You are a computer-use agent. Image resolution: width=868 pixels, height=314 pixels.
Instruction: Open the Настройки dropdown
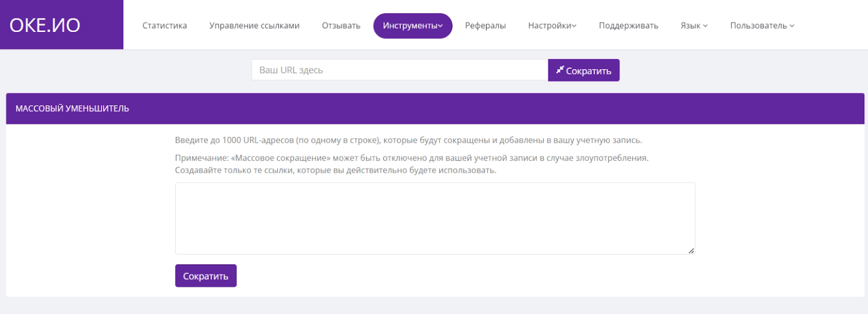(x=552, y=26)
